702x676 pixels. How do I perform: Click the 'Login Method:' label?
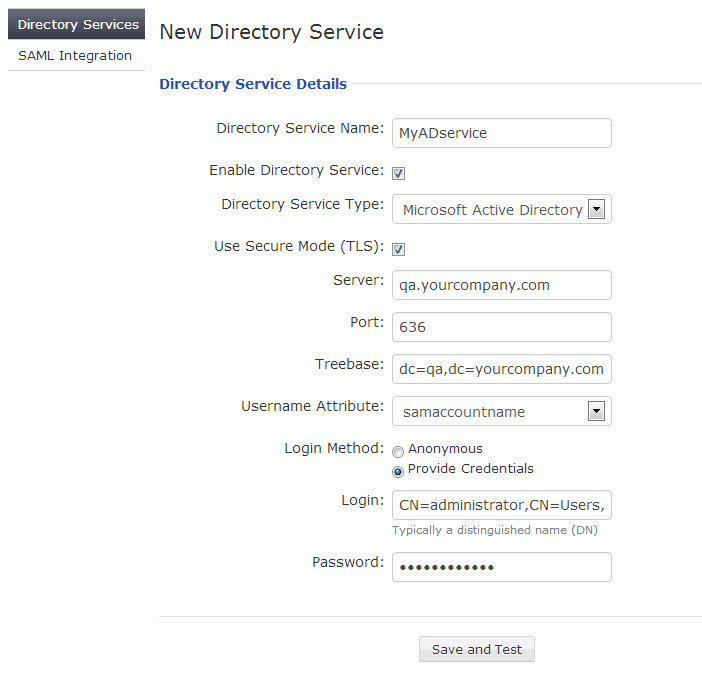[334, 448]
